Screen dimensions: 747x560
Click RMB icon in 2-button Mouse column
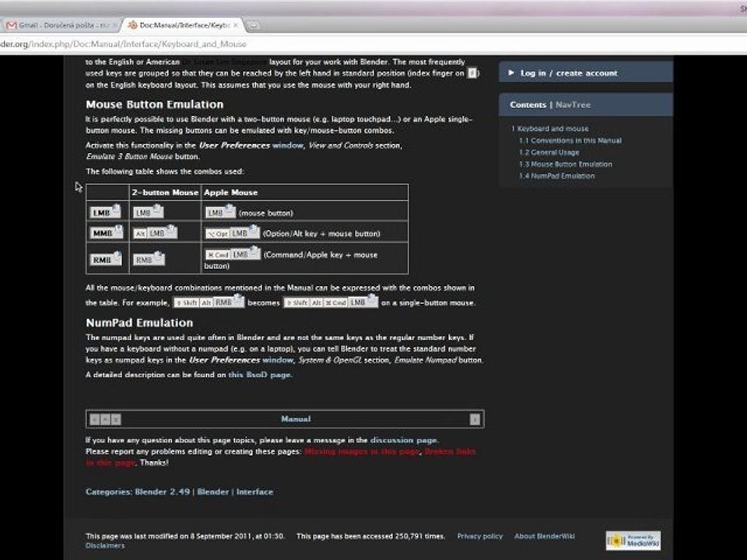tap(149, 259)
